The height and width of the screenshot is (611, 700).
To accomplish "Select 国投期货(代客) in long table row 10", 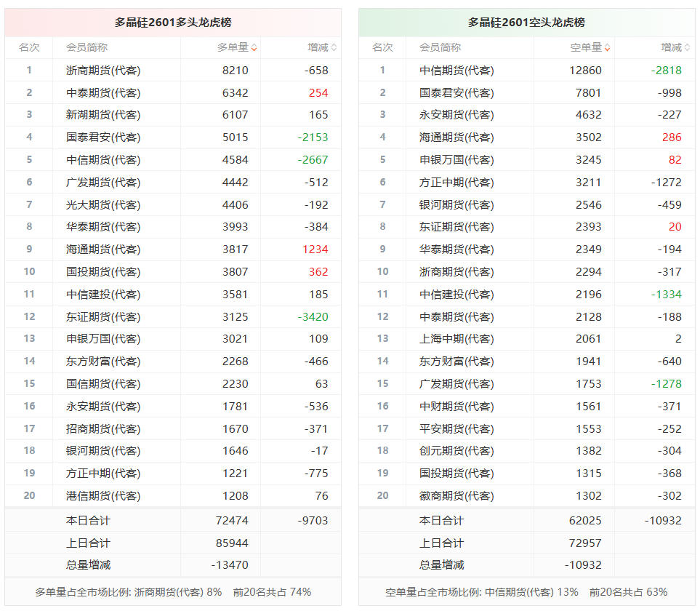I will pos(103,271).
